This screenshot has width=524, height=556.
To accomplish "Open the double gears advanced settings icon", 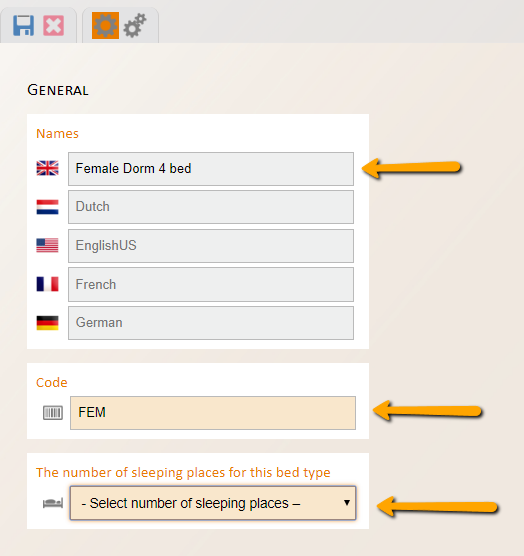I will [x=135, y=26].
